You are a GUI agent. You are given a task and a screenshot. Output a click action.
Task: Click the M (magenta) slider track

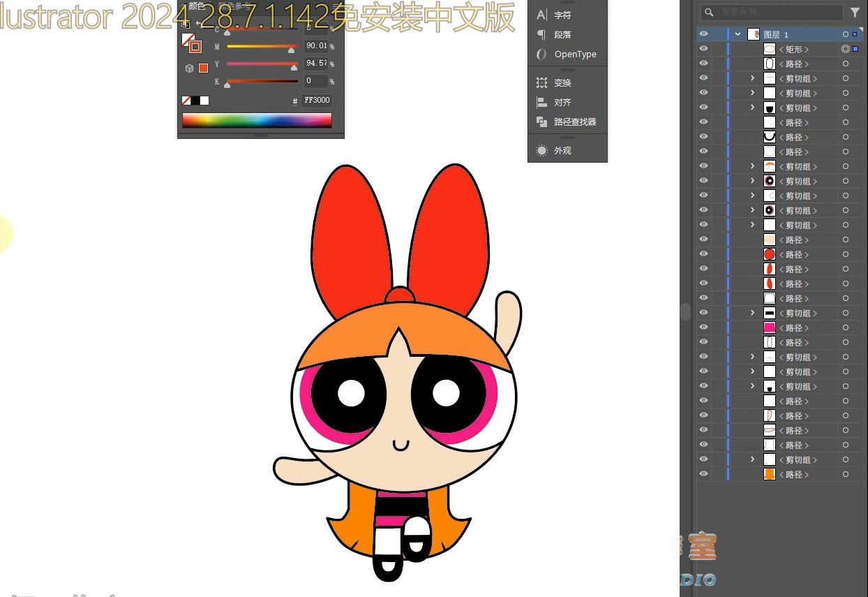click(262, 46)
